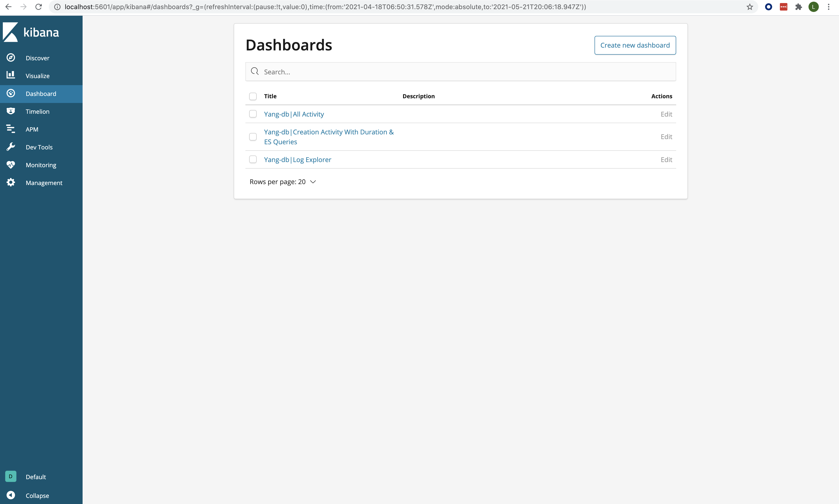Select Dashboard in the sidebar

point(41,94)
